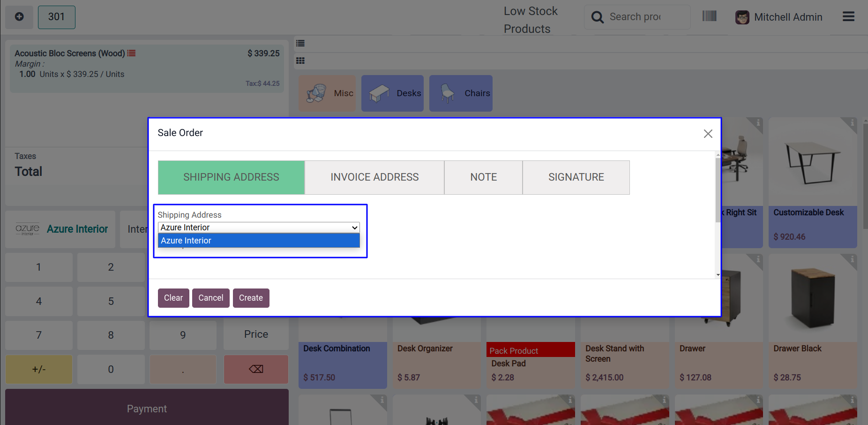Screen dimensions: 868x425
Task: Click the Clear button
Action: tap(173, 298)
